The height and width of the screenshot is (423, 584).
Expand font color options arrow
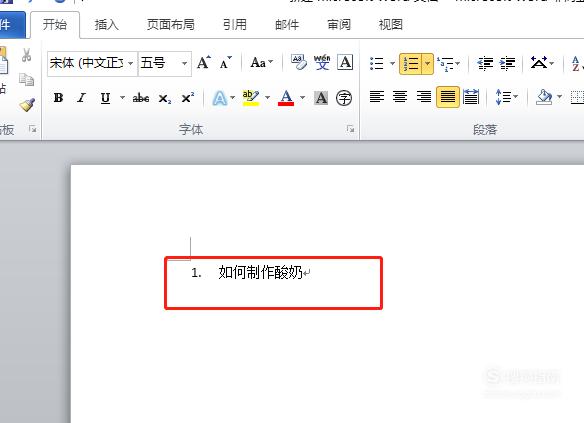302,98
